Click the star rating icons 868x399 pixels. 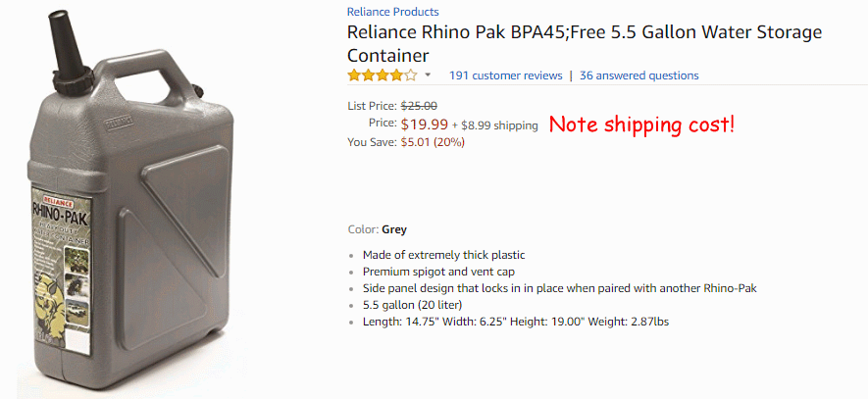(x=382, y=75)
